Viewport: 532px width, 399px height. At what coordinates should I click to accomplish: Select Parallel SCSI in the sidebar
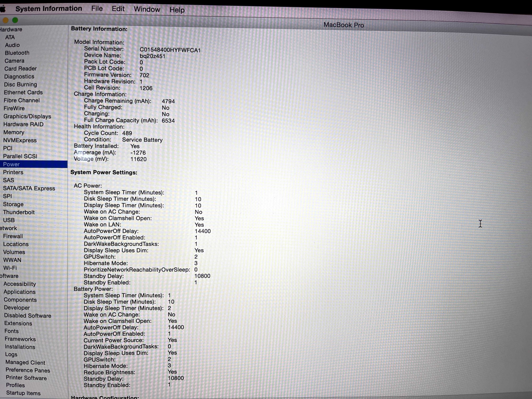pyautogui.click(x=20, y=156)
